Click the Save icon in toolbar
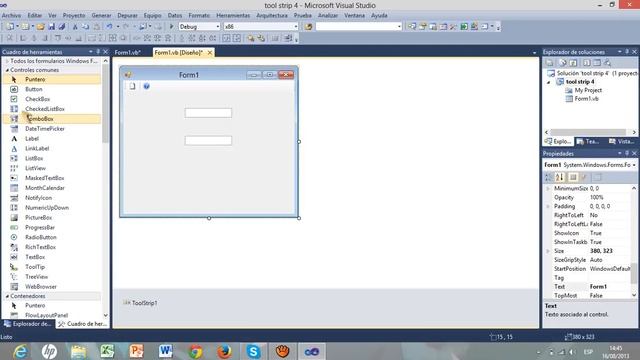 [51, 27]
